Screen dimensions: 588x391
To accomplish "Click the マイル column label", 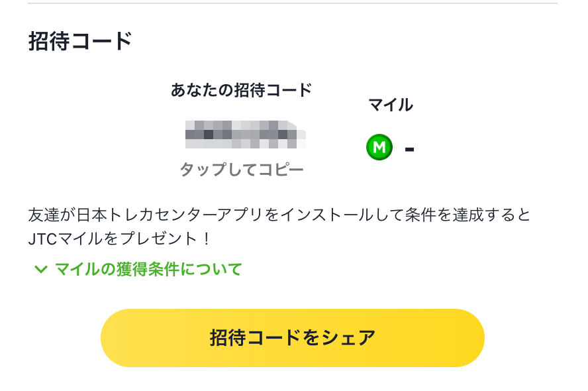I will point(391,105).
